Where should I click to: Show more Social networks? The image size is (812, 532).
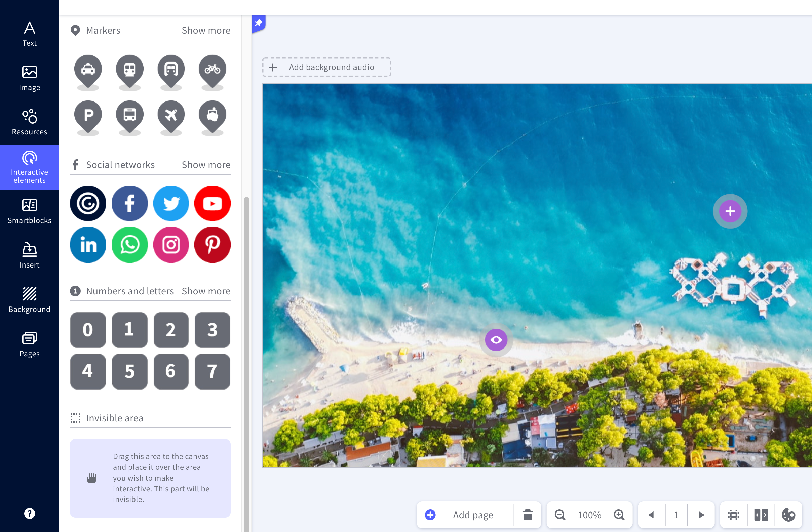tap(206, 165)
